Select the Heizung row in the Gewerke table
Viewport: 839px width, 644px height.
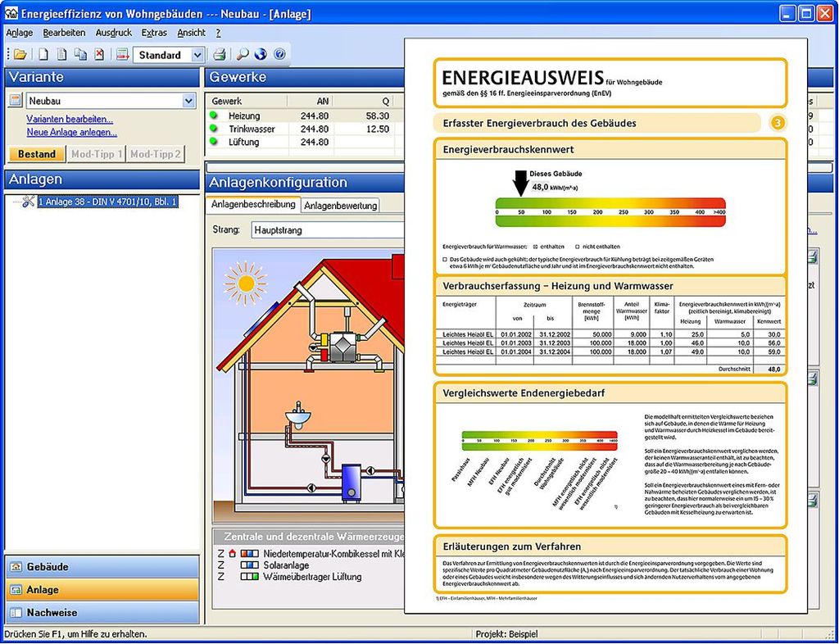305,116
